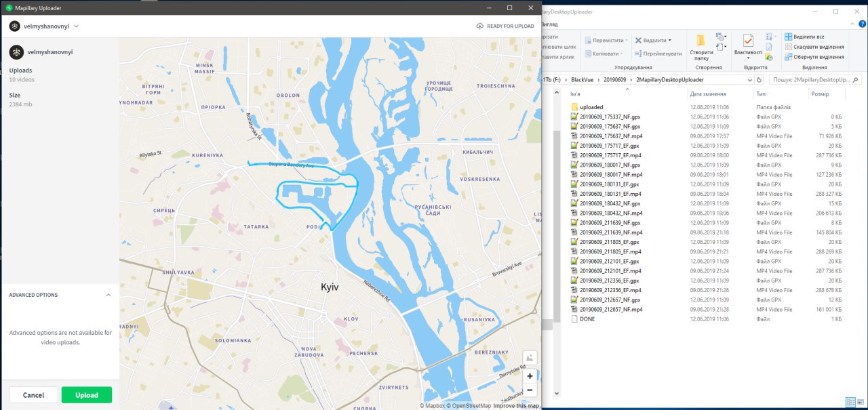Zoom in on the map

tap(530, 376)
